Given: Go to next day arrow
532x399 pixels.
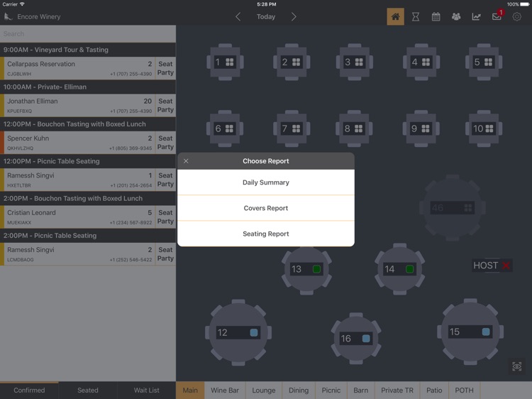Looking at the screenshot, I should [x=294, y=16].
